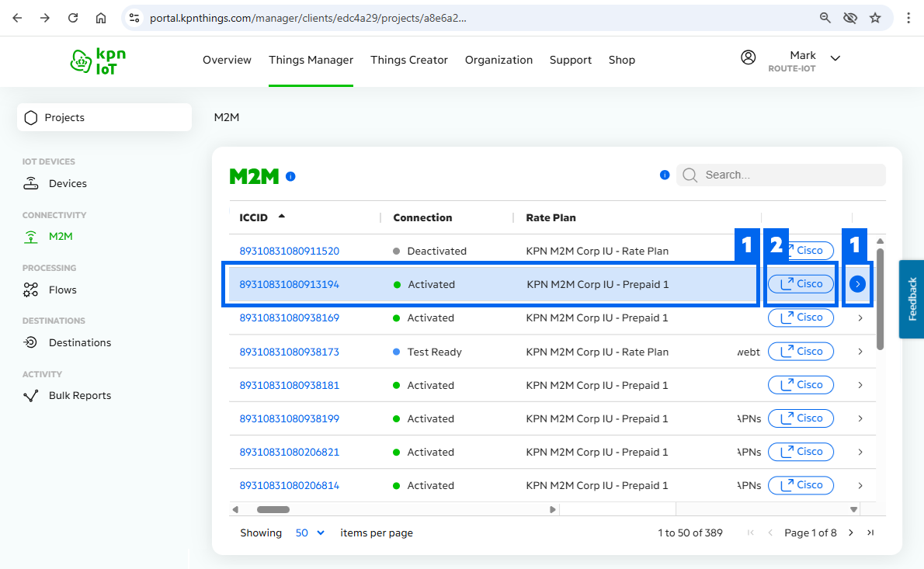This screenshot has width=924, height=569.
Task: Switch to the Things Creator tab
Action: (409, 60)
